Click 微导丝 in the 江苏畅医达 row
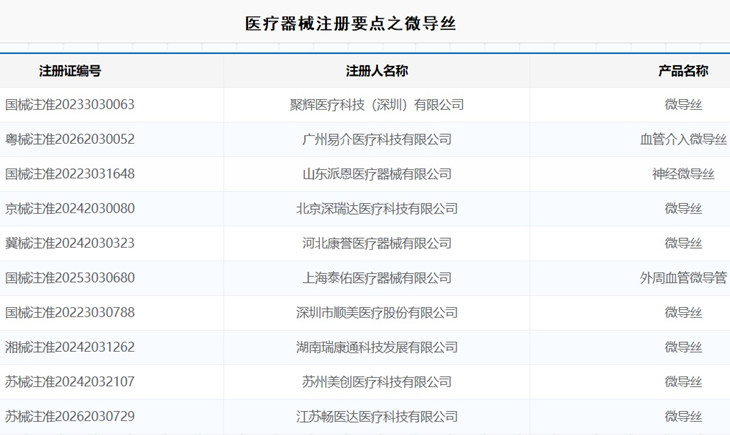 coord(683,416)
